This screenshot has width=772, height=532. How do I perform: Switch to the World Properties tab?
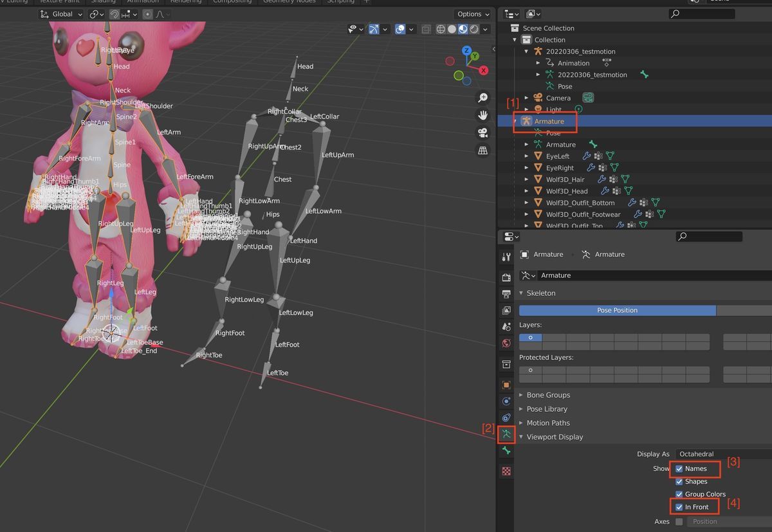pyautogui.click(x=506, y=343)
